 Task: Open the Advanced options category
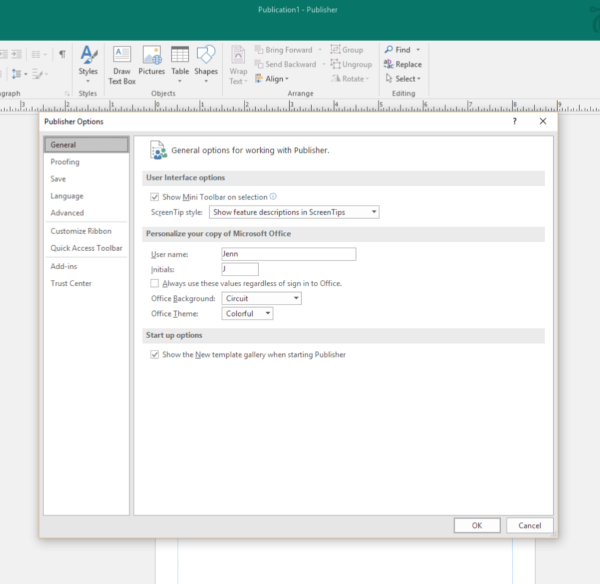tap(86, 213)
